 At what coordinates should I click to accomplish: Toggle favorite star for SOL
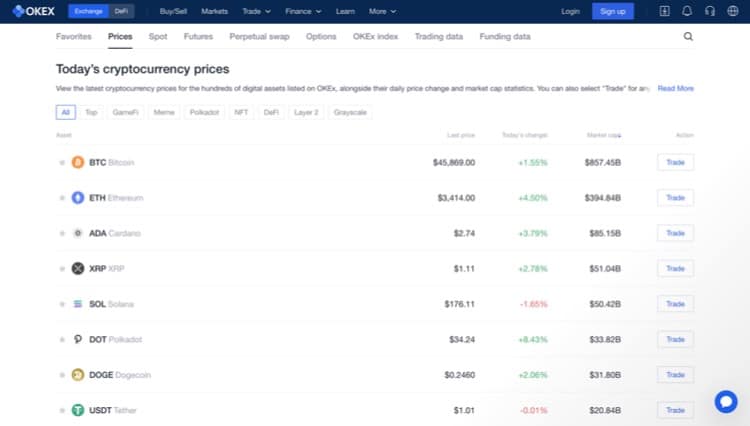click(x=62, y=304)
